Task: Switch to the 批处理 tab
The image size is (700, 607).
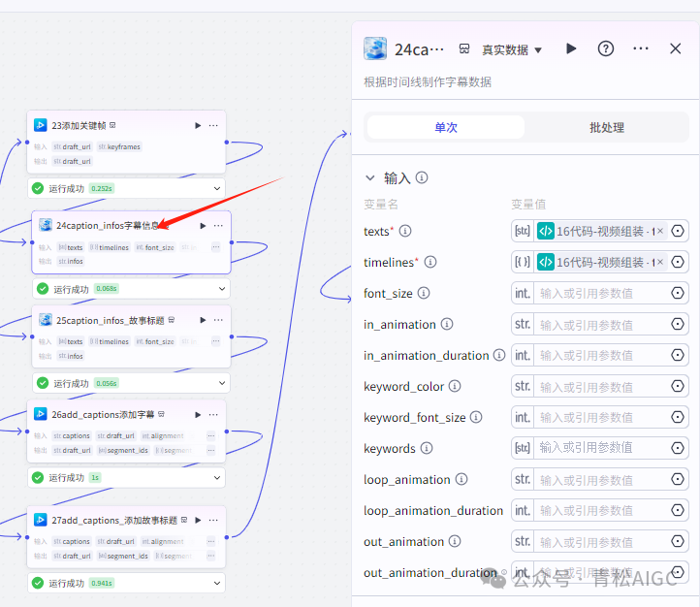Action: 607,128
